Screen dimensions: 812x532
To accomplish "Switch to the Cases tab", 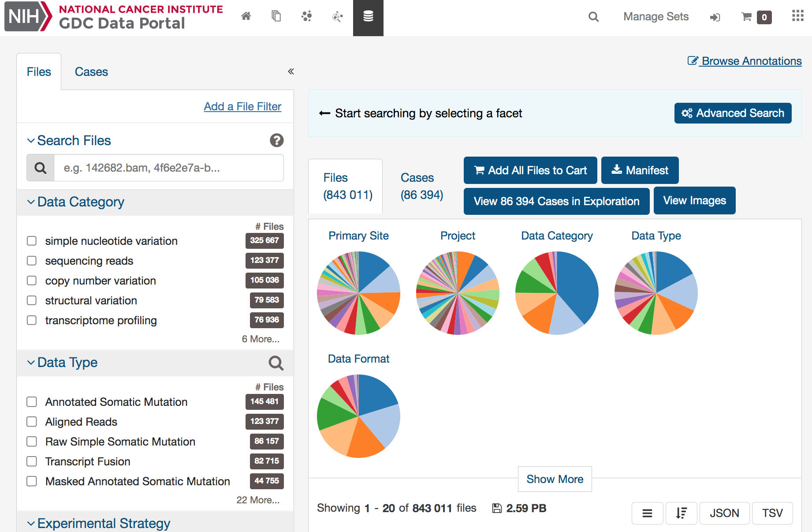I will (91, 71).
